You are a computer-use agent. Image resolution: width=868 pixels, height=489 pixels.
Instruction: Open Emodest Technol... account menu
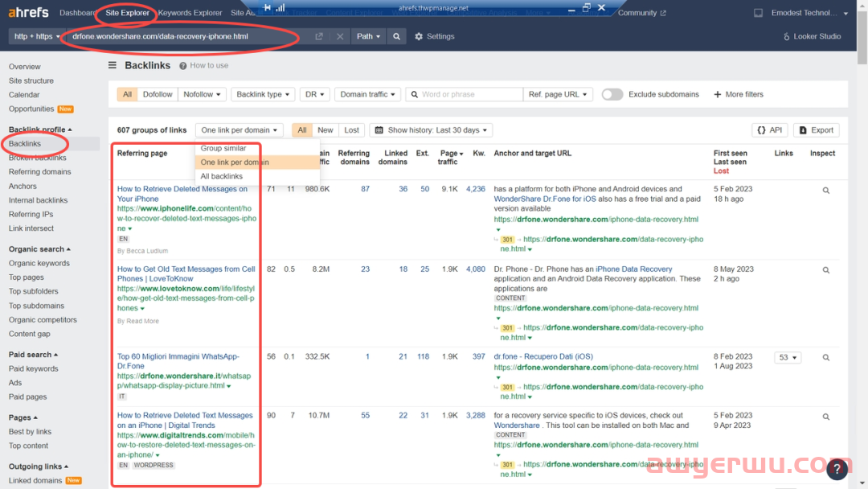(809, 13)
